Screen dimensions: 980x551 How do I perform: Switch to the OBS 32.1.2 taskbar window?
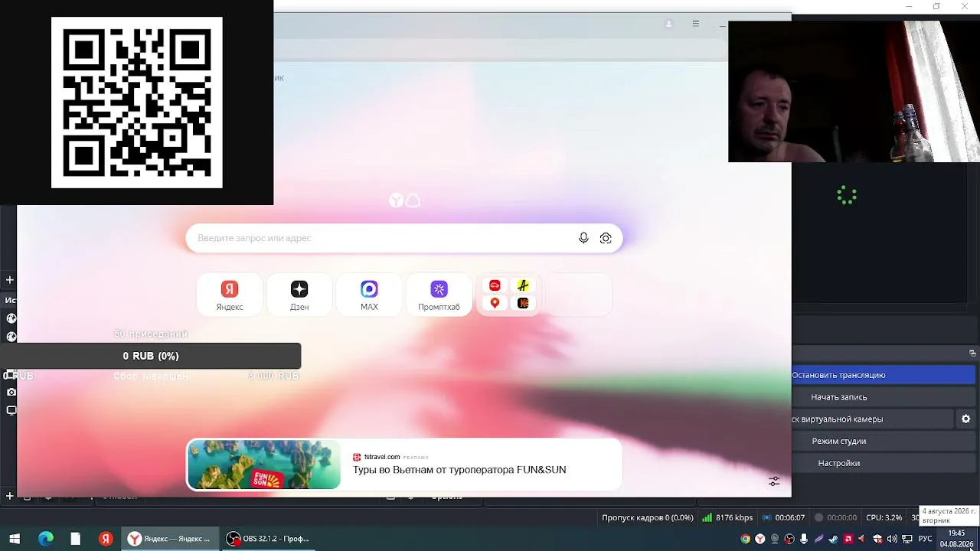(269, 539)
